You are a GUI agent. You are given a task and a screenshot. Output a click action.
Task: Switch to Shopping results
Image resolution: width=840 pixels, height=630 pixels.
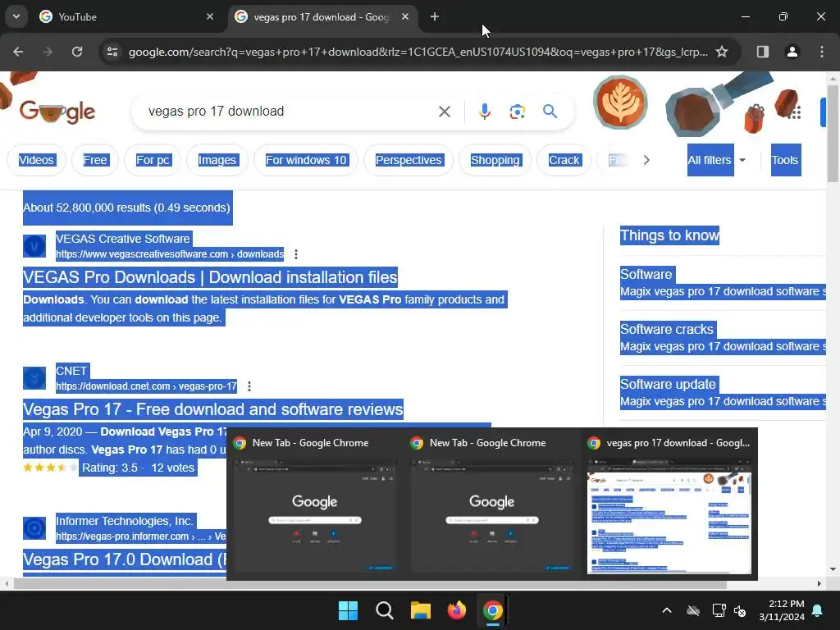coord(495,160)
